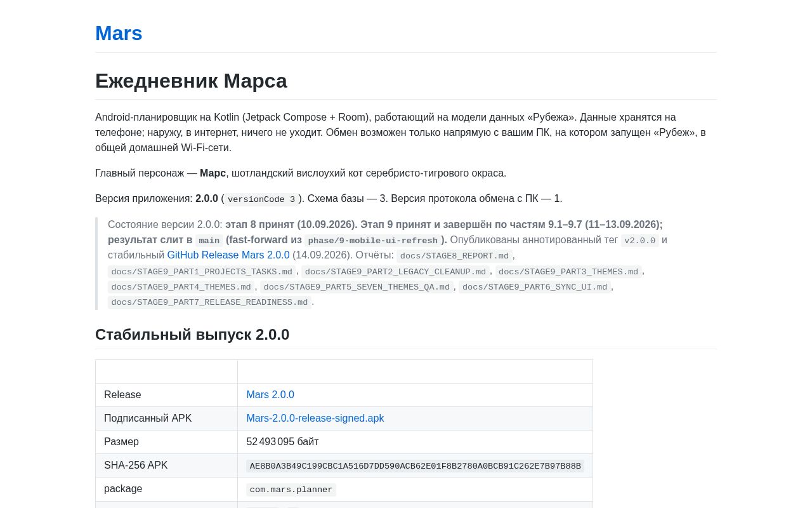Click docs/STAGE9_PART1_PROJECTS_TASKS.md path
812x508 pixels.
click(202, 272)
